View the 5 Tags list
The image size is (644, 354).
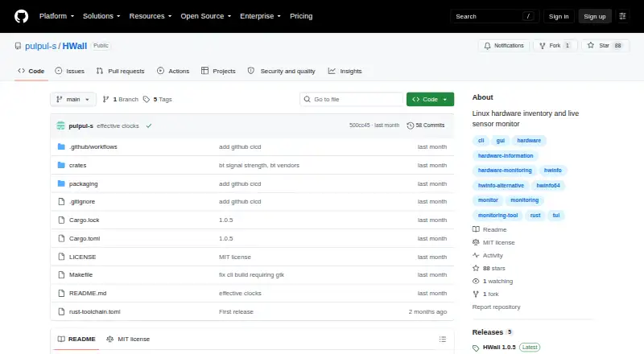[158, 100]
